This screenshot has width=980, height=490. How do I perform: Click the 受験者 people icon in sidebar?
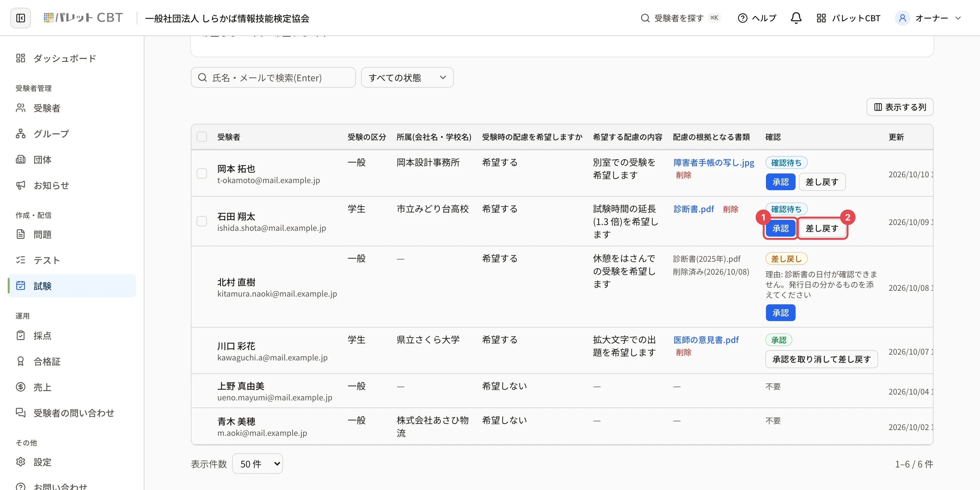pos(21,108)
